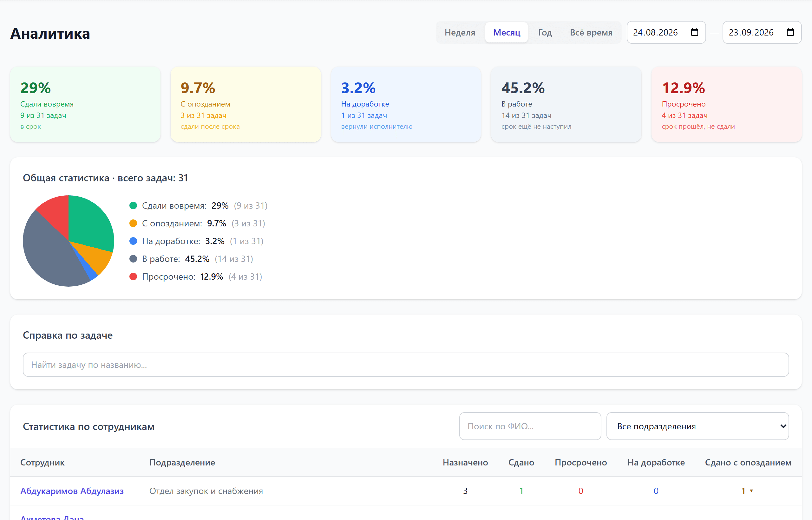Focus the Найти задачу по названию search field
812x520 pixels.
pyautogui.click(x=406, y=365)
